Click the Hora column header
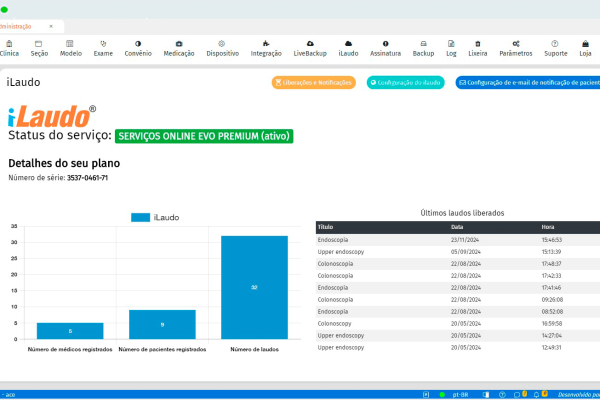The height and width of the screenshot is (400, 600). tap(548, 227)
